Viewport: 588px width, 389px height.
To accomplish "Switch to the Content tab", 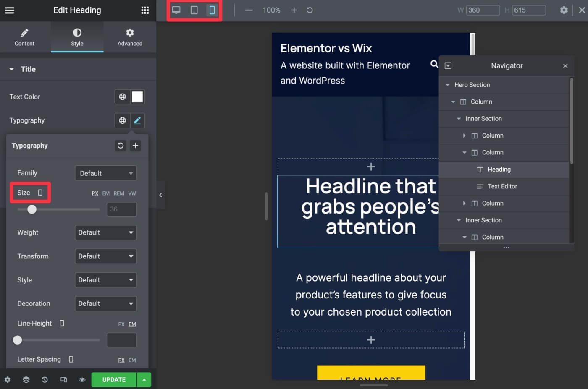I will pyautogui.click(x=25, y=37).
